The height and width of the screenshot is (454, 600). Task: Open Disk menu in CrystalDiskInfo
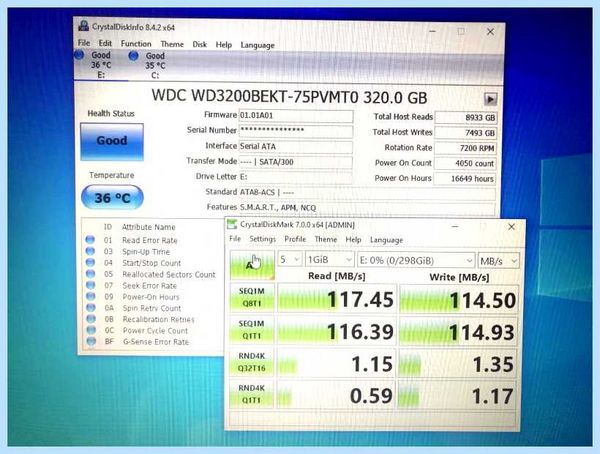click(199, 44)
